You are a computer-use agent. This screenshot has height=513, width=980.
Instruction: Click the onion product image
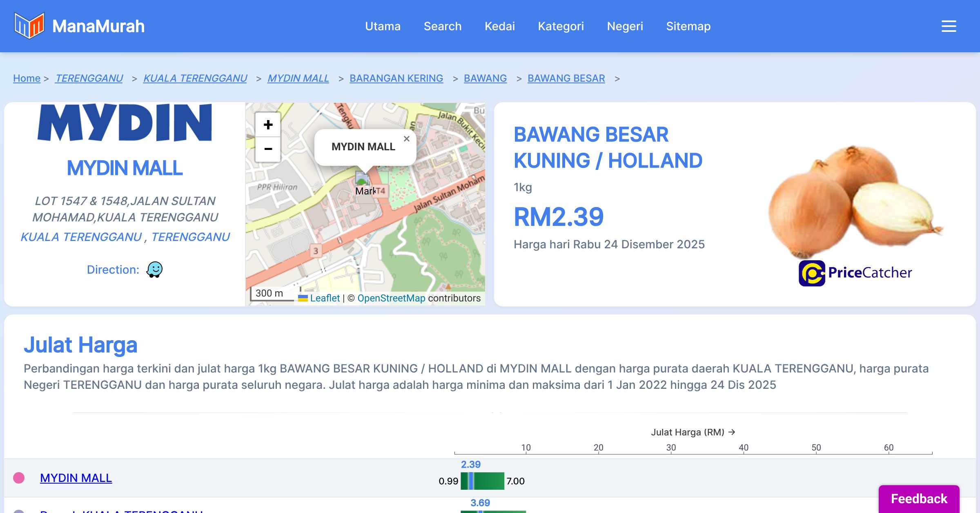click(855, 200)
